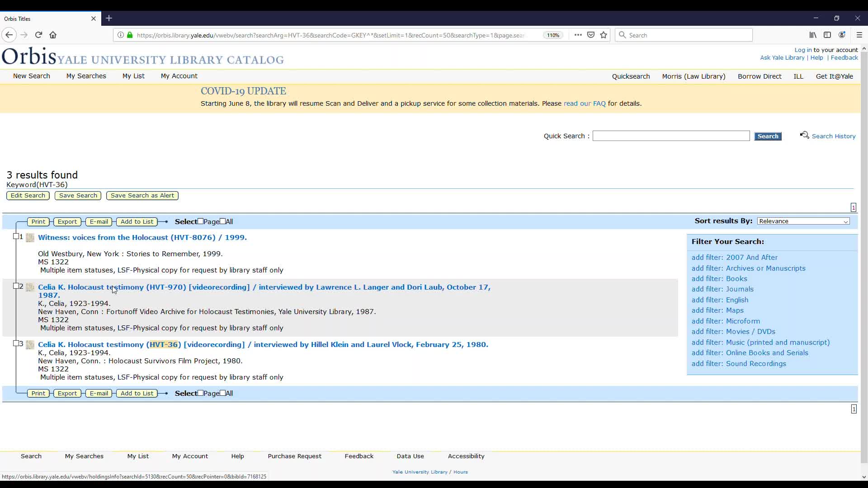Image resolution: width=868 pixels, height=488 pixels.
Task: Focus the Quick Search input field
Action: (671, 136)
